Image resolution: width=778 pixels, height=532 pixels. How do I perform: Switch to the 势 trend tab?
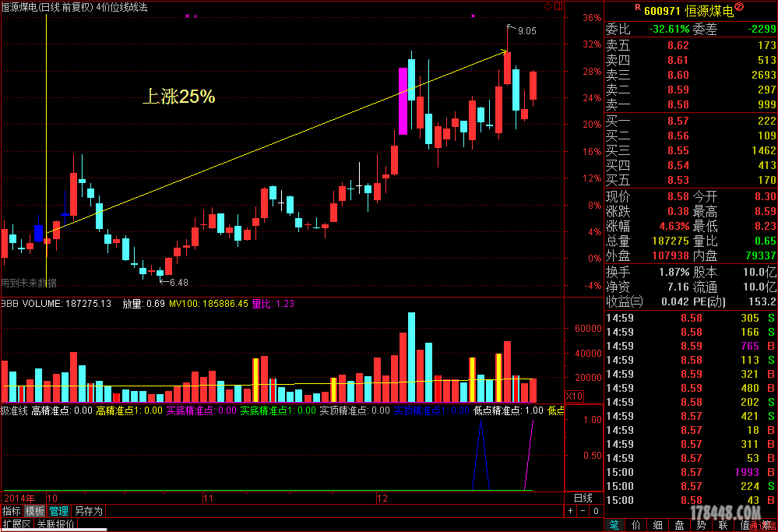(702, 525)
